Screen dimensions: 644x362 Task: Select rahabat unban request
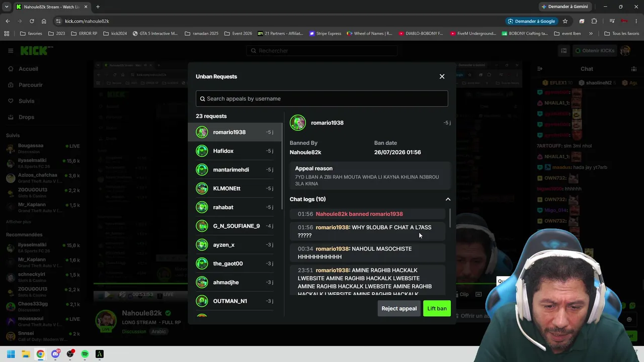coord(235,207)
